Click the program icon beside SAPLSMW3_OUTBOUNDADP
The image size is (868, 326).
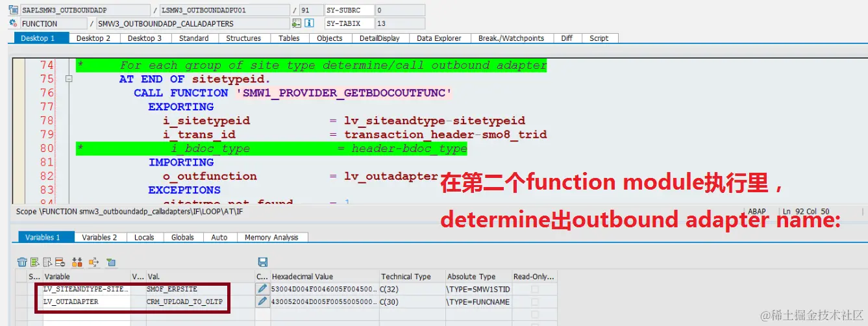coord(14,10)
